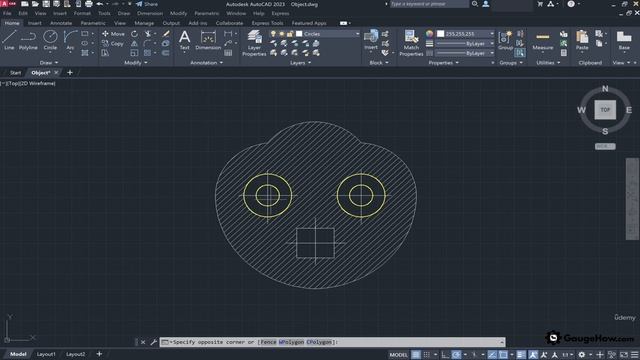Click the white layer color swatch for Circles
The width and height of the screenshot is (640, 360).
pos(299,34)
